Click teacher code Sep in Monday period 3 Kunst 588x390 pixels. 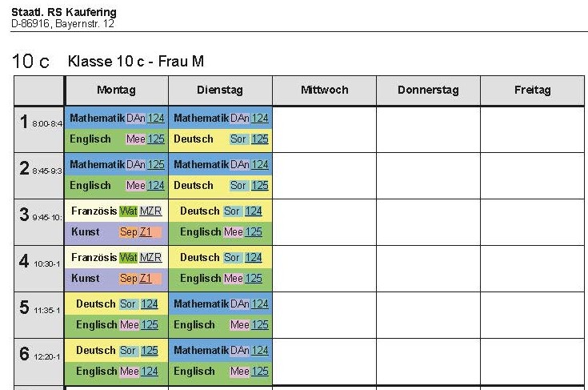tap(129, 232)
